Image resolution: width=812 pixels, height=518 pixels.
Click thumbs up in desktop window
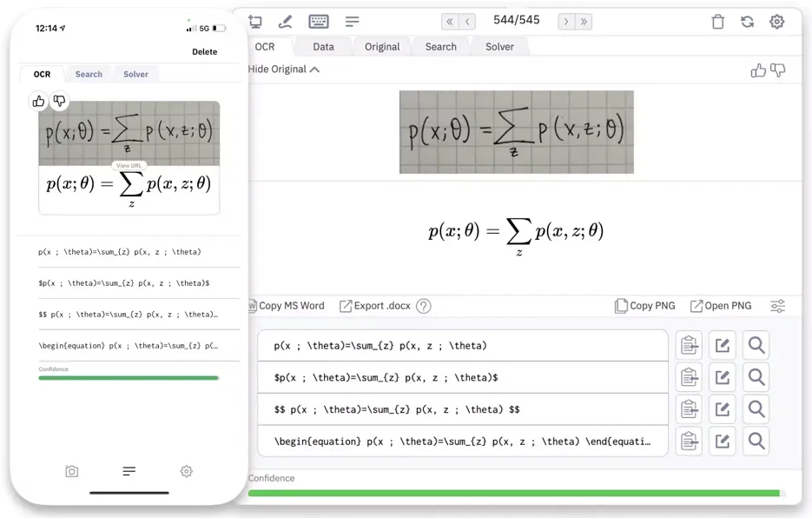tap(758, 70)
